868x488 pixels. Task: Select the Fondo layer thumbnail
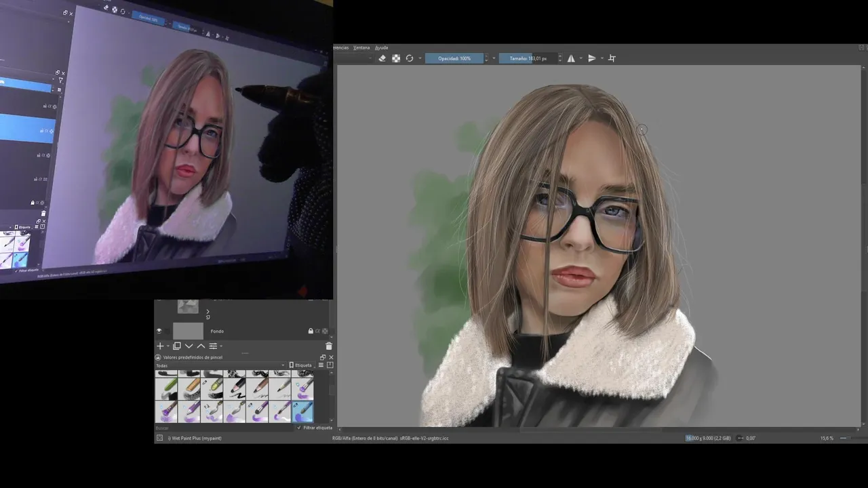pyautogui.click(x=188, y=331)
